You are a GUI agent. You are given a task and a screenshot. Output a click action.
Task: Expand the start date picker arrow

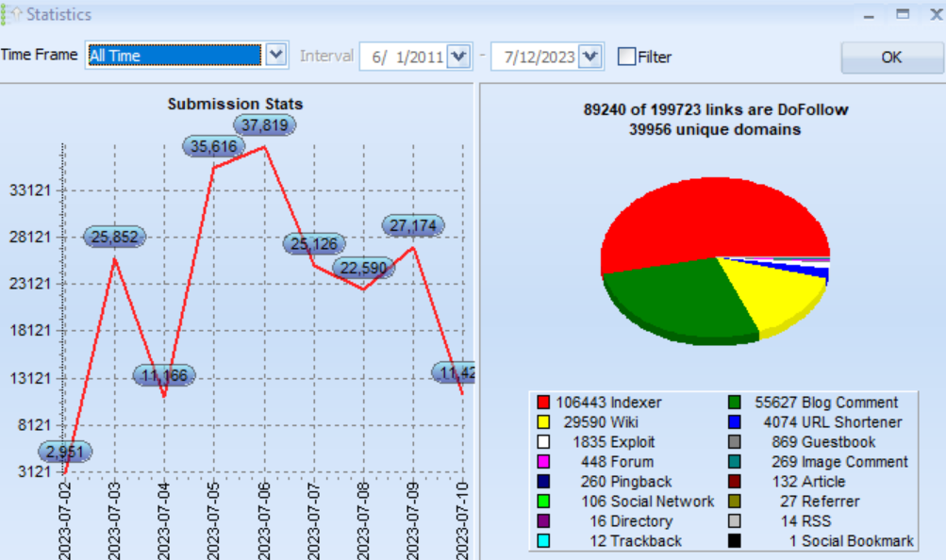(458, 57)
